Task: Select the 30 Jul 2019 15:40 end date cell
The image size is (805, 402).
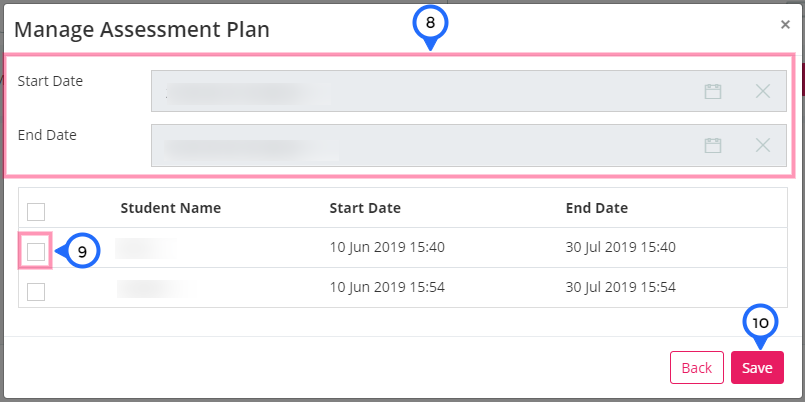Action: coord(620,247)
